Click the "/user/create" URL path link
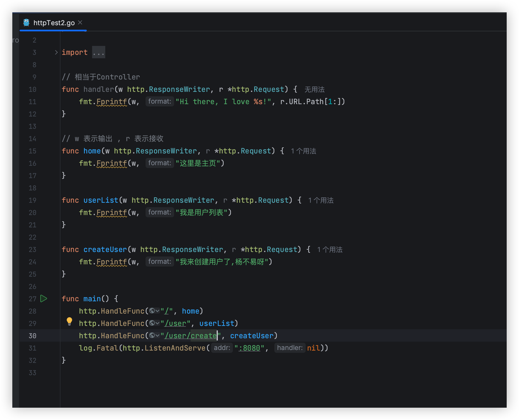 pyautogui.click(x=191, y=336)
